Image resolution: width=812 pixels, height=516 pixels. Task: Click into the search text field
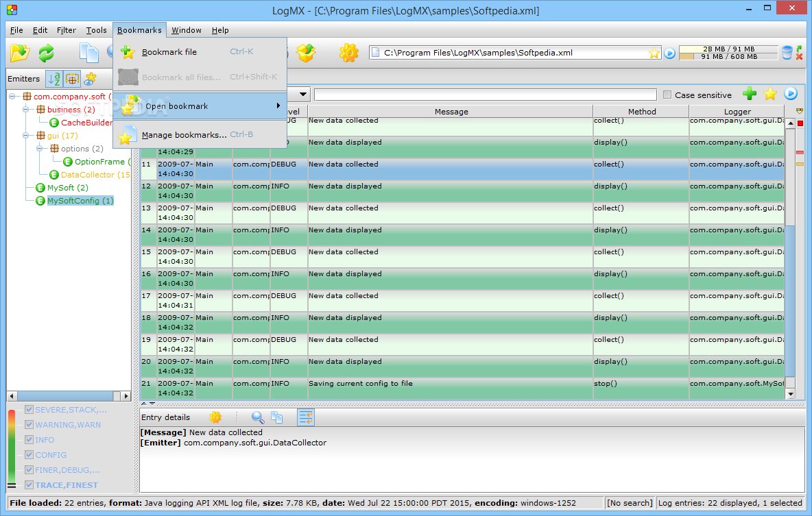point(486,95)
